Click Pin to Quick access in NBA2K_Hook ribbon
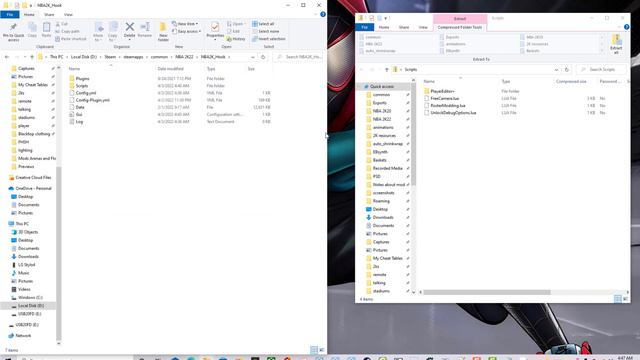 point(13,32)
